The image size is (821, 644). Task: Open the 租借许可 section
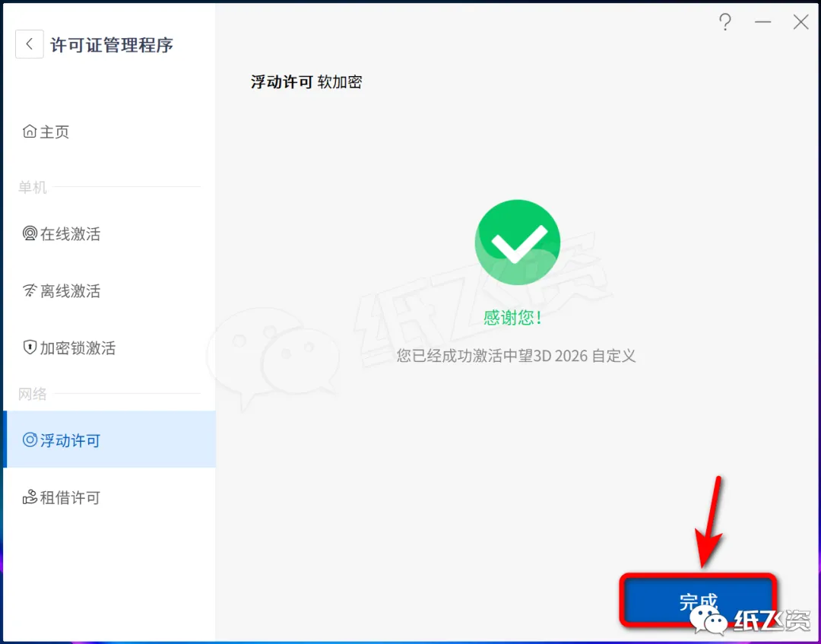click(x=109, y=496)
